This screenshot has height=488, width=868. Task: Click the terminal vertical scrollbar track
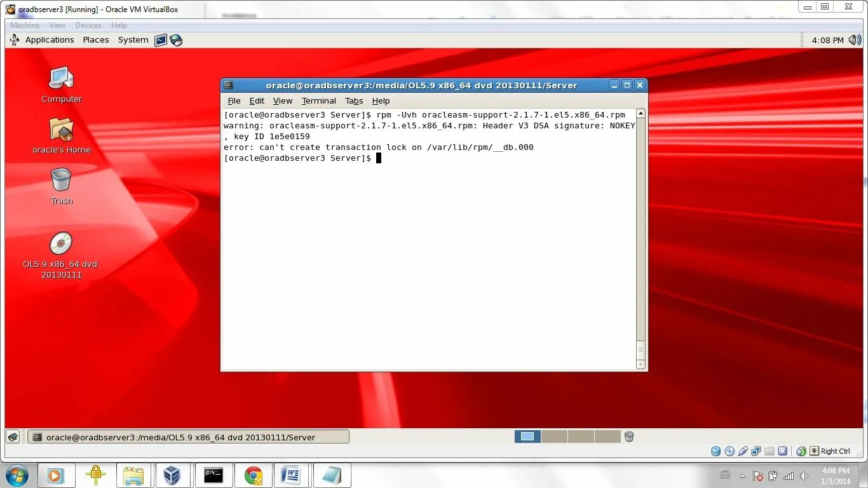[641, 239]
